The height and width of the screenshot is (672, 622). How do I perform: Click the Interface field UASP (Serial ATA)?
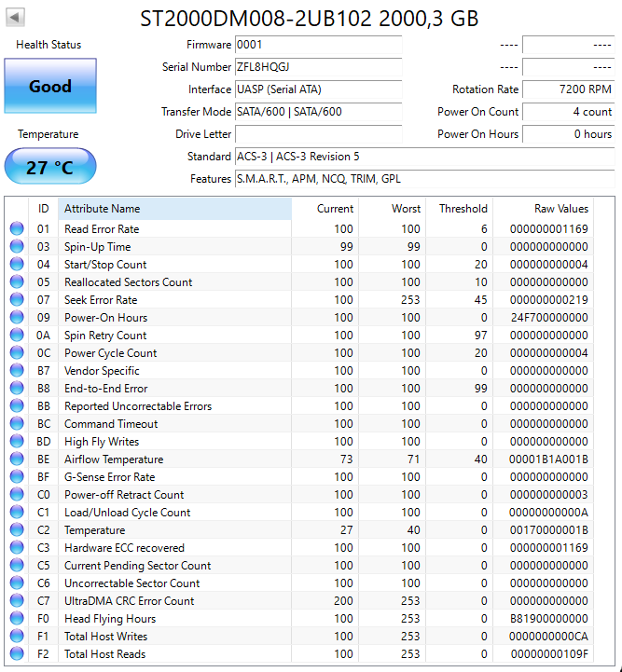pyautogui.click(x=319, y=89)
